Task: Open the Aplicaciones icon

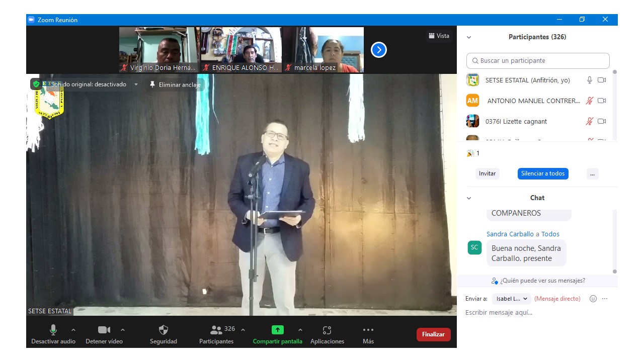Action: point(327,330)
